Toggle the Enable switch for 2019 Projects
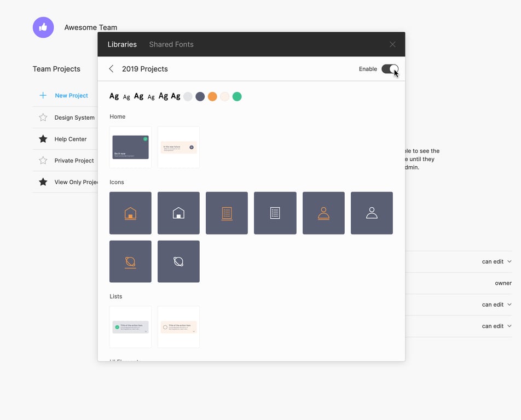The image size is (521, 420). coord(390,69)
